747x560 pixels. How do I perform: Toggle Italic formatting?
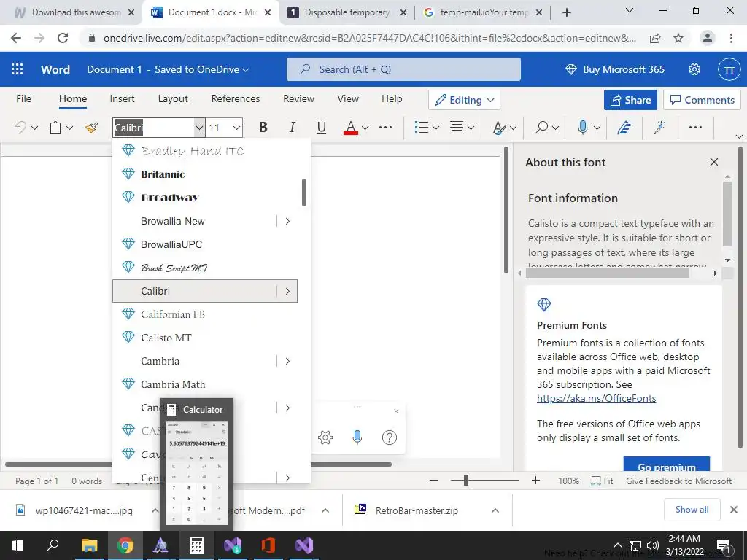292,127
